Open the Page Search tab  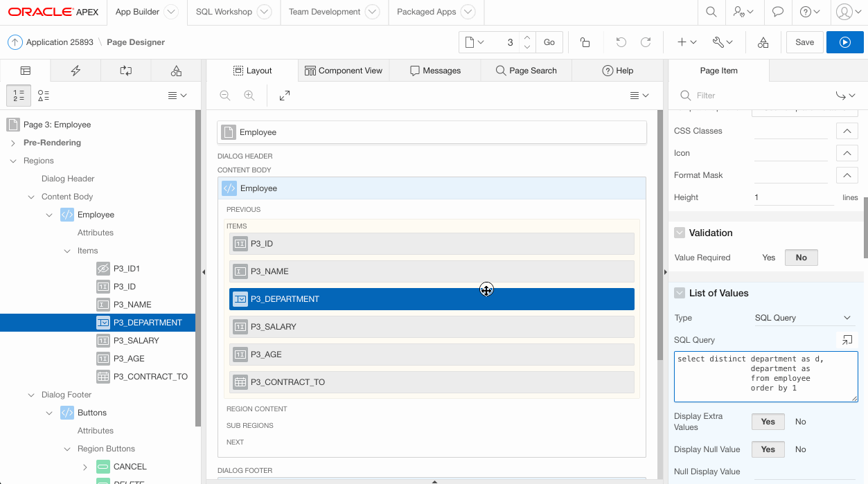coord(526,71)
